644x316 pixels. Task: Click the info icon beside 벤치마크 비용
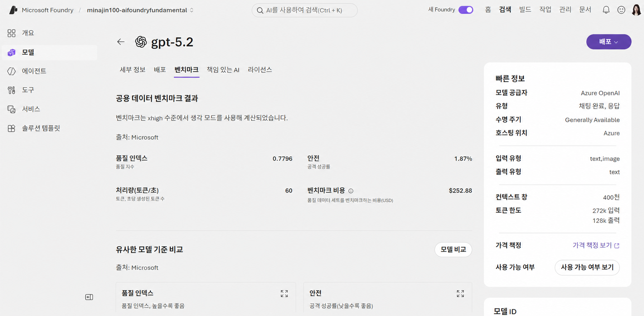[x=351, y=191]
